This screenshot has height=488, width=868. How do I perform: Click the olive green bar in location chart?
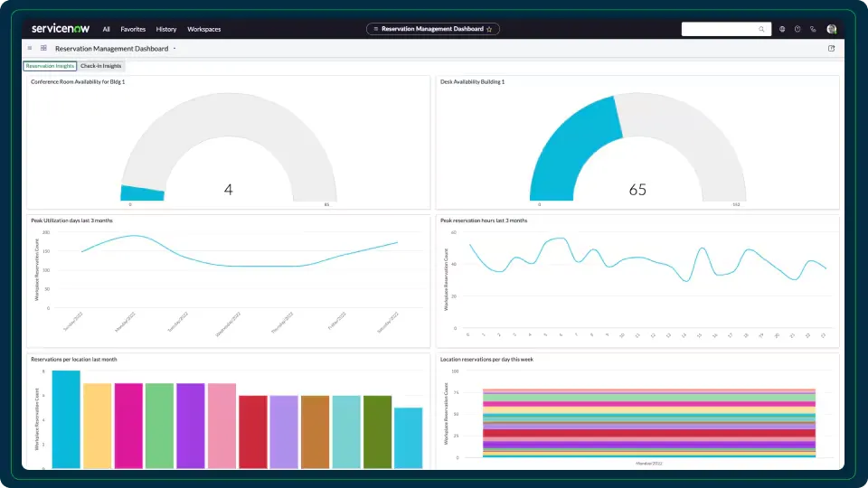pyautogui.click(x=378, y=432)
